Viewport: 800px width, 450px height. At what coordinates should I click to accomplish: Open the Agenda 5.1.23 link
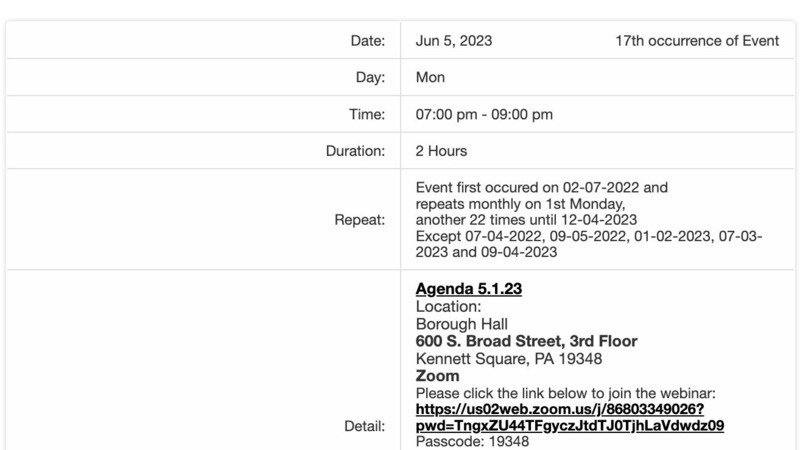(468, 289)
